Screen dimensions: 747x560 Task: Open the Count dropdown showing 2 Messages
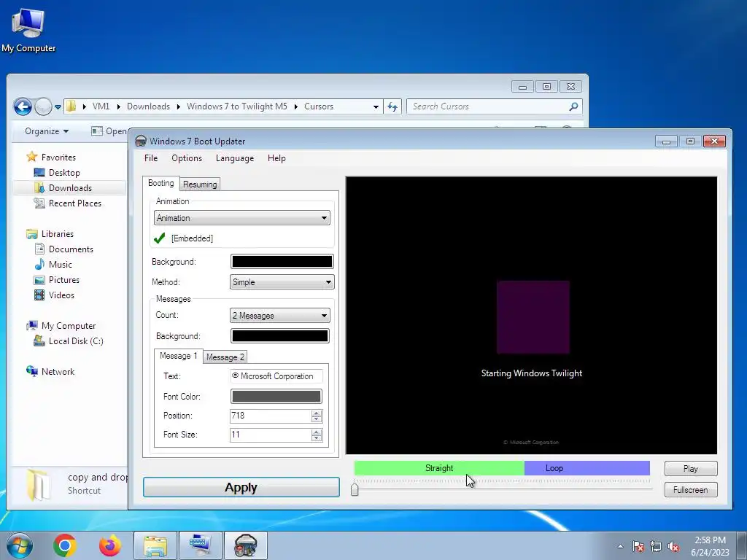tap(280, 315)
